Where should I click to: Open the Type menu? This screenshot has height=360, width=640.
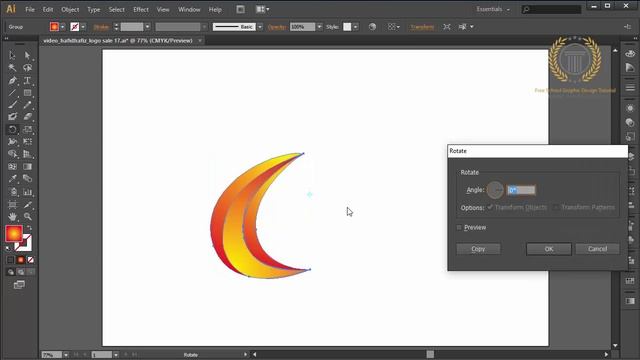tap(93, 9)
